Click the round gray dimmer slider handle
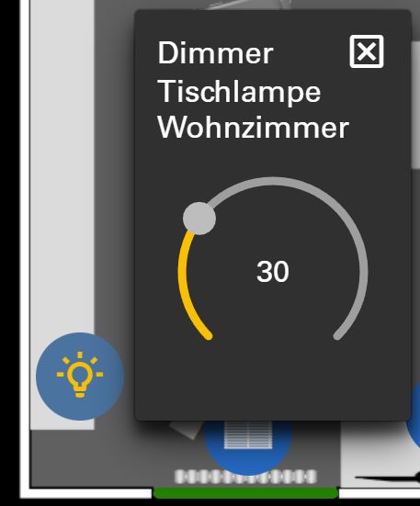 (199, 219)
